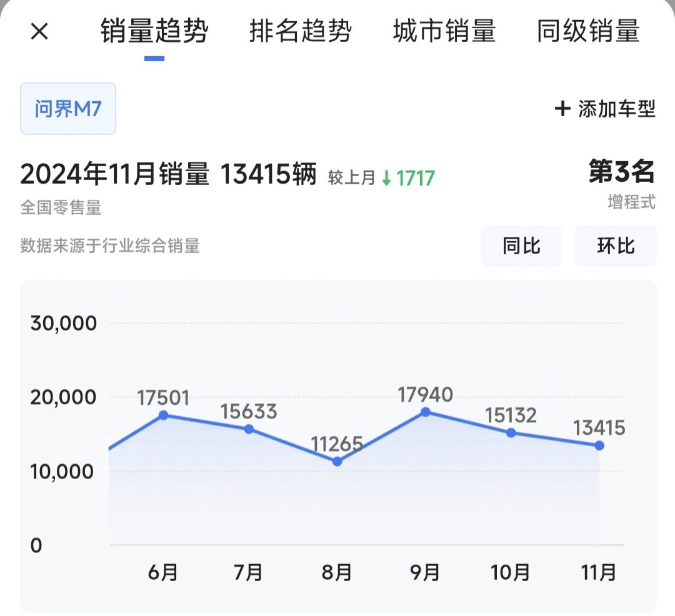The width and height of the screenshot is (675, 616).
Task: Toggle the 环比 comparison button
Action: coord(616,246)
